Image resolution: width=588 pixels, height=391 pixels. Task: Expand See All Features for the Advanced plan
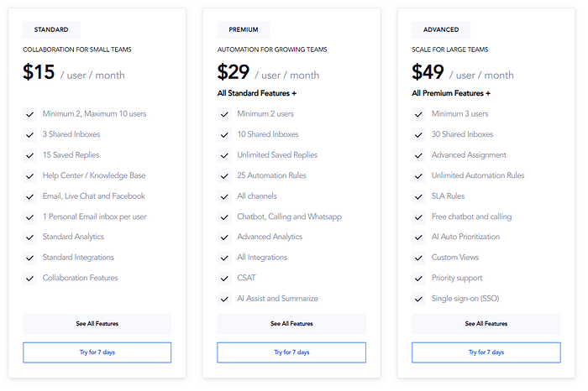coord(486,323)
